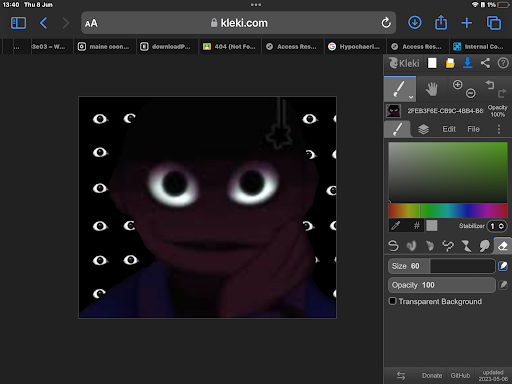Open a new Safari tab
Screen dimensions: 512x384
point(467,23)
